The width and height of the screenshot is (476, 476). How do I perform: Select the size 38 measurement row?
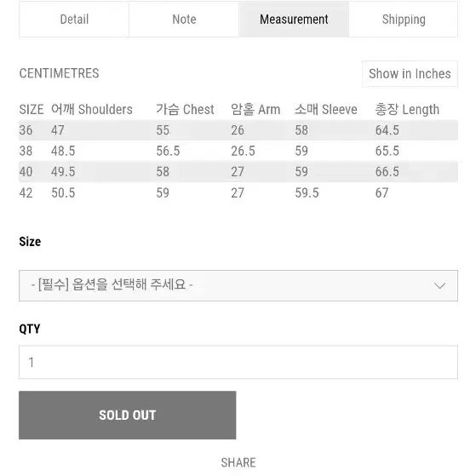click(x=238, y=151)
